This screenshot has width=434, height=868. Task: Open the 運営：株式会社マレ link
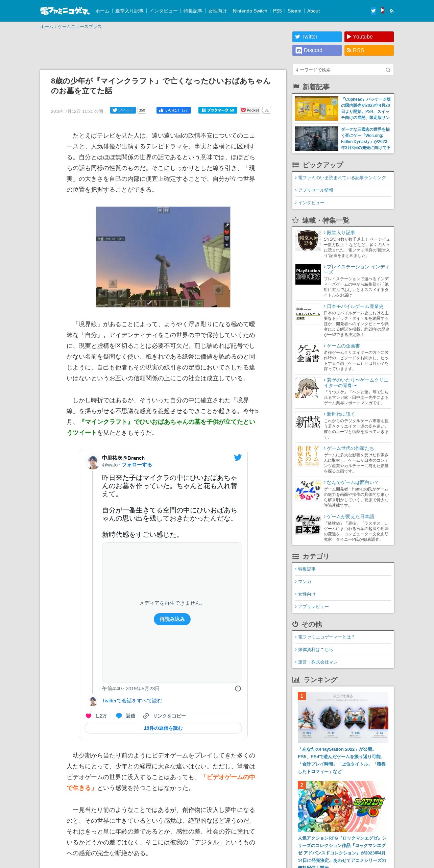[317, 662]
